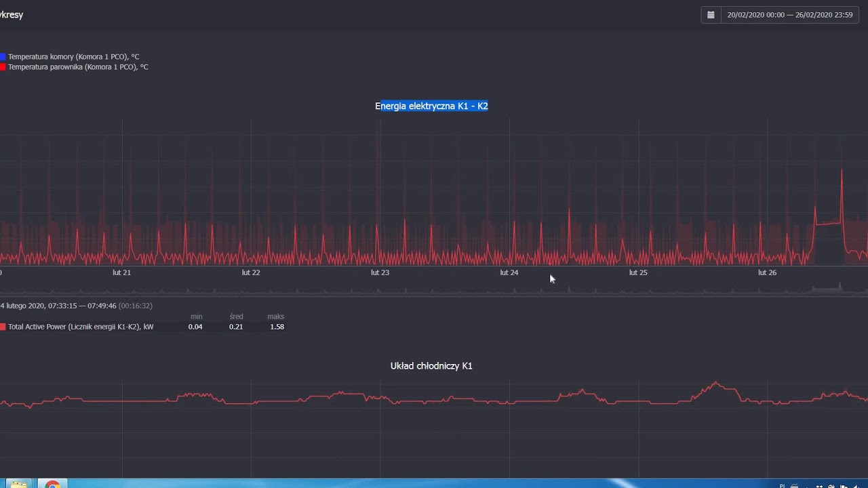Click the maks value 1.58

277,327
